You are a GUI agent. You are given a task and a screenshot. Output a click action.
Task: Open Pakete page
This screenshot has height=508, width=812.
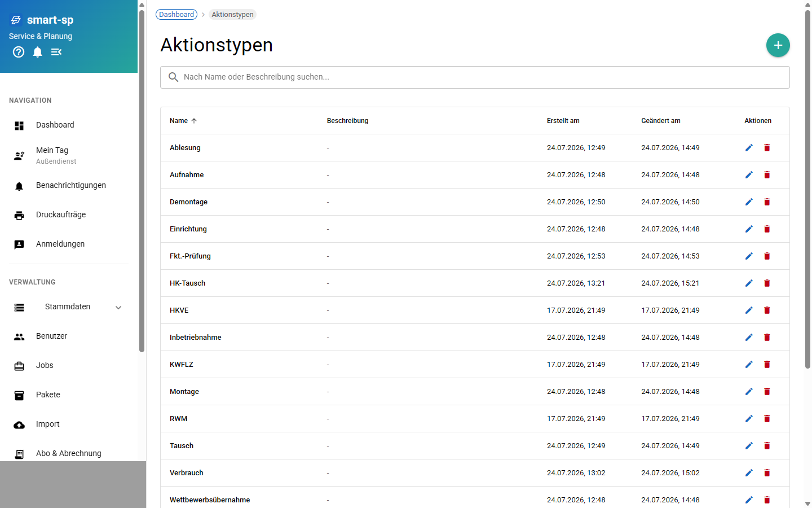69,395
